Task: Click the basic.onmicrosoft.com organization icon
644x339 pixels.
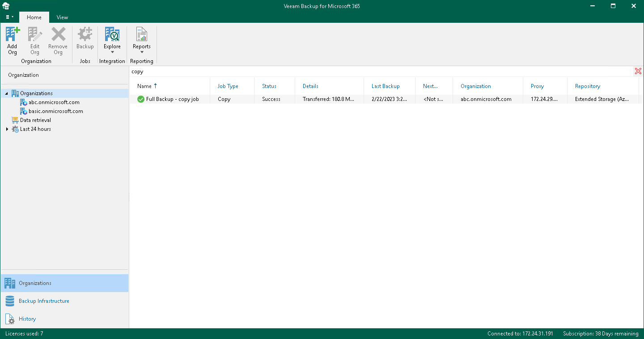Action: [24, 111]
